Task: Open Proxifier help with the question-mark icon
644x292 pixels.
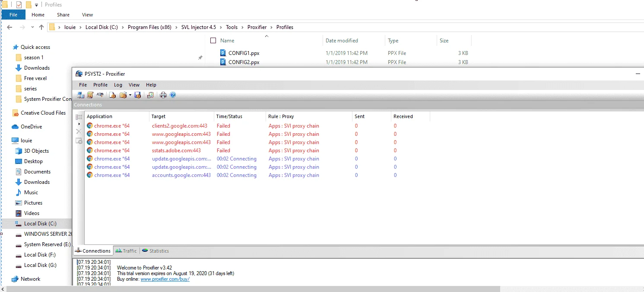Action: pyautogui.click(x=173, y=95)
